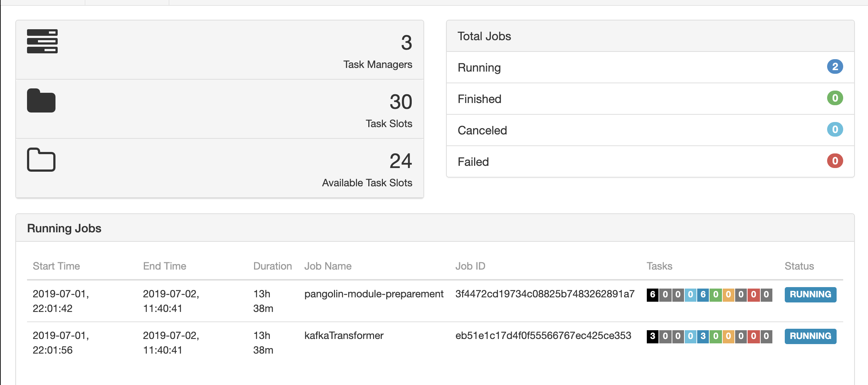Click RUNNING status of pangolin-module-preparement
This screenshot has width=868, height=385.
pyautogui.click(x=810, y=295)
